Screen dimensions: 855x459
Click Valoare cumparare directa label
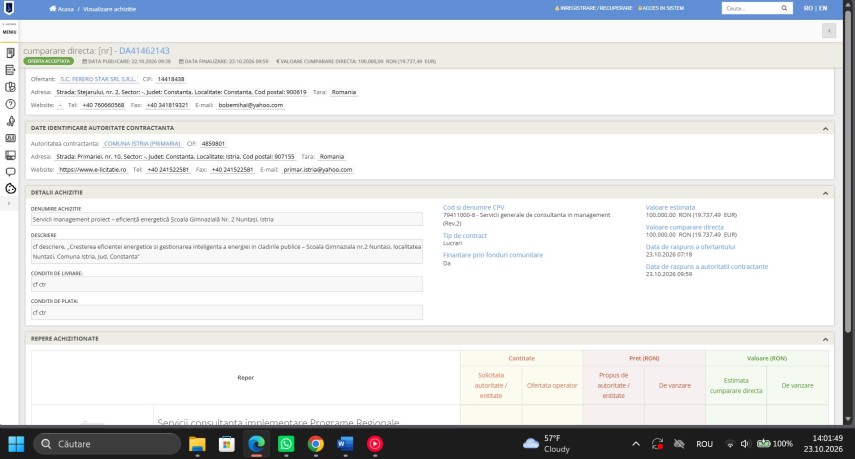pos(684,227)
